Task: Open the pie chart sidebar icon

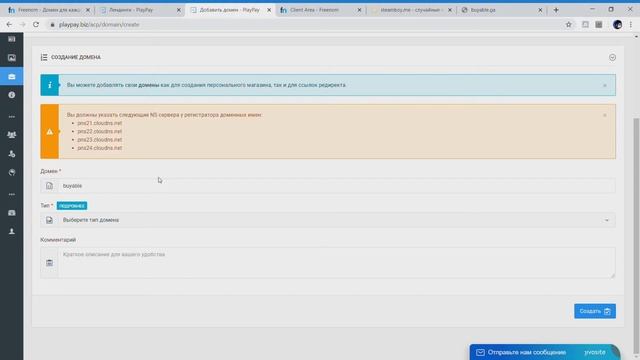Action: [12, 172]
